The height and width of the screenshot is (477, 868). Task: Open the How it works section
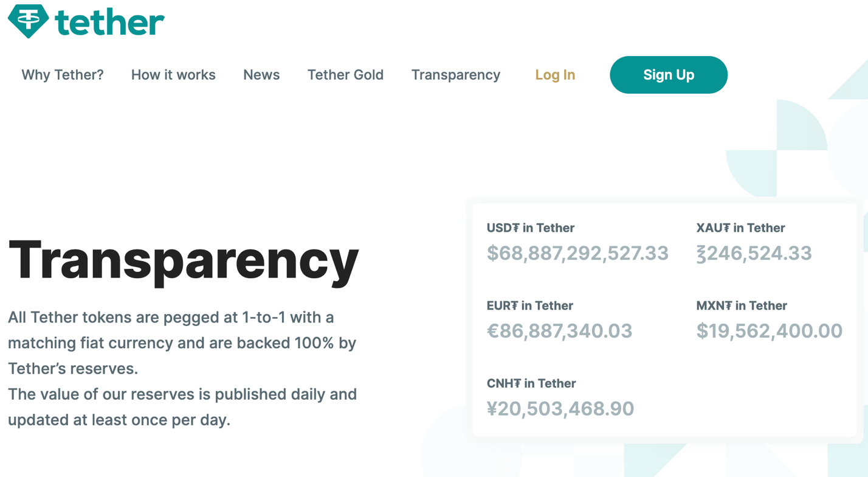pyautogui.click(x=173, y=75)
